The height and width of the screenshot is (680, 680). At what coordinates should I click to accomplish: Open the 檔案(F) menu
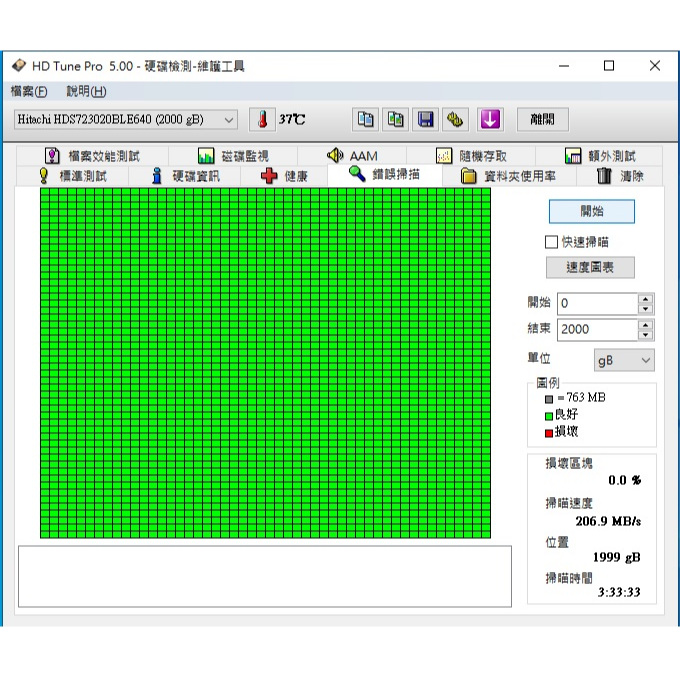coord(29,91)
